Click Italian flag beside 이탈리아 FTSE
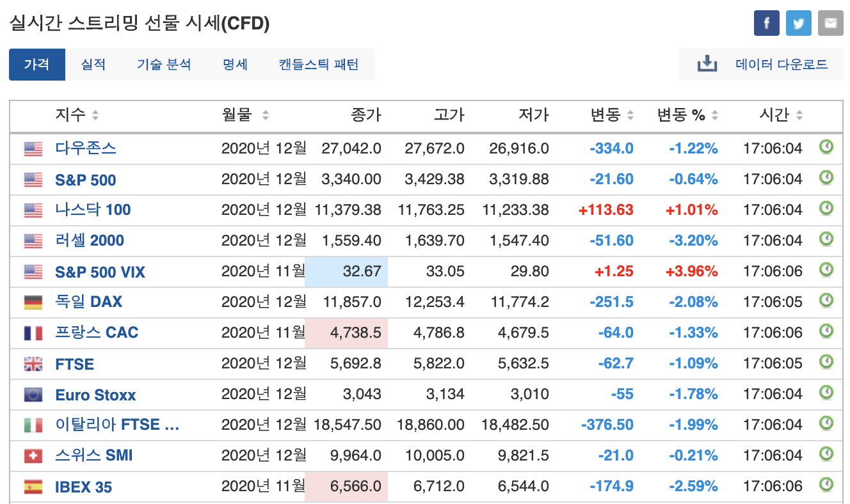850x504 pixels. click(x=33, y=425)
